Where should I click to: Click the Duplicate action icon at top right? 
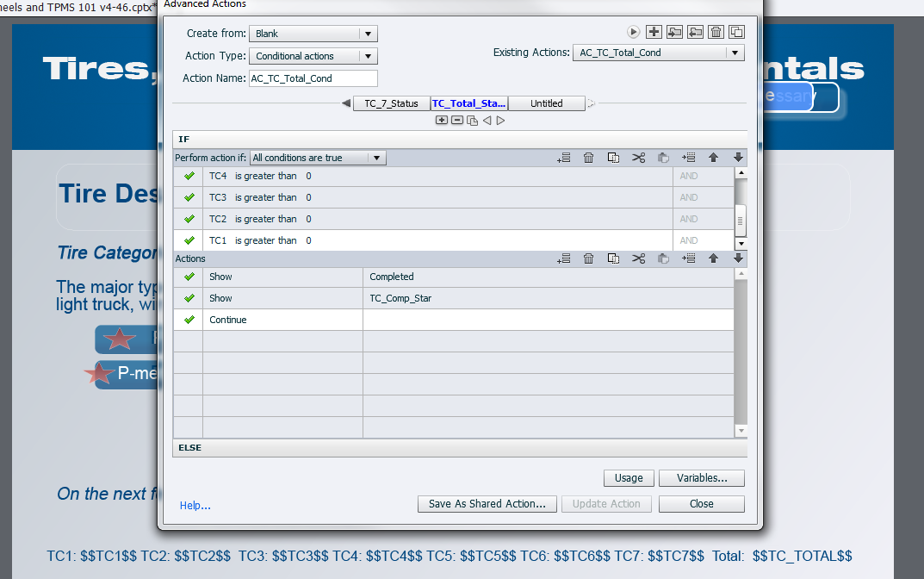pyautogui.click(x=736, y=32)
